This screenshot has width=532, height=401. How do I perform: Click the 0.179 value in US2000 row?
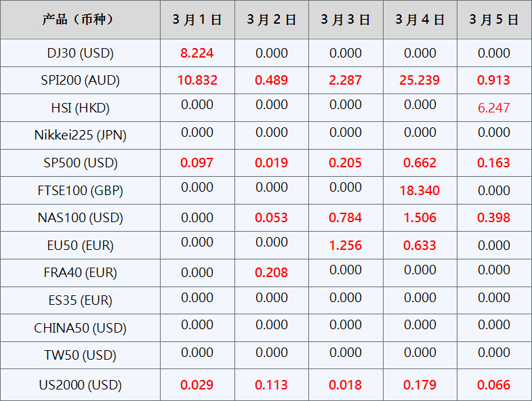pyautogui.click(x=420, y=385)
